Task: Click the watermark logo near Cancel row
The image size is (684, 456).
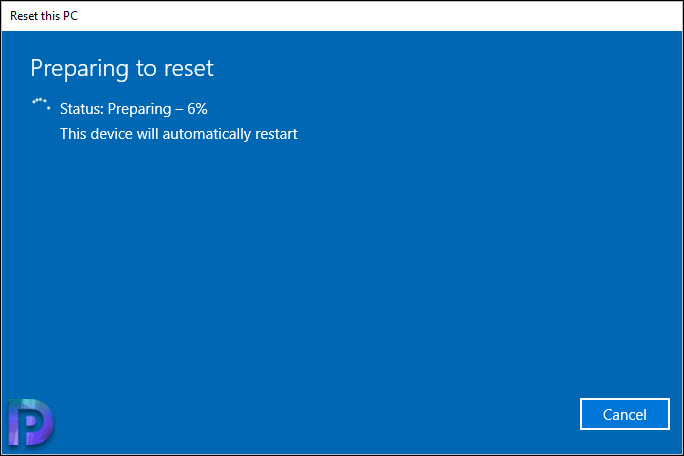Action: pyautogui.click(x=31, y=422)
